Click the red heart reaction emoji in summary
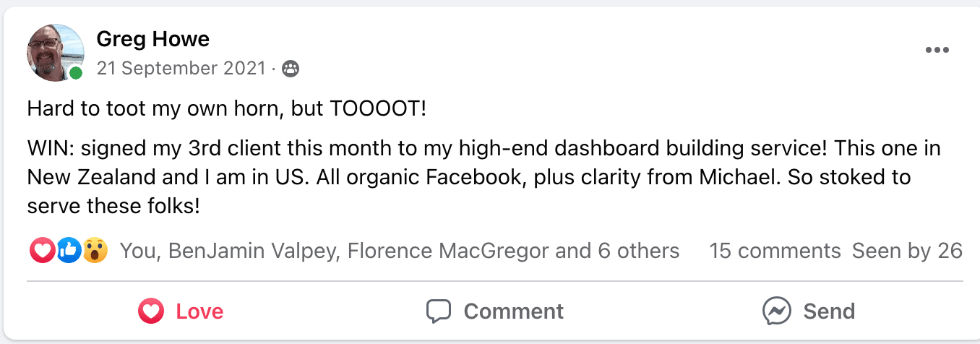 click(x=42, y=251)
